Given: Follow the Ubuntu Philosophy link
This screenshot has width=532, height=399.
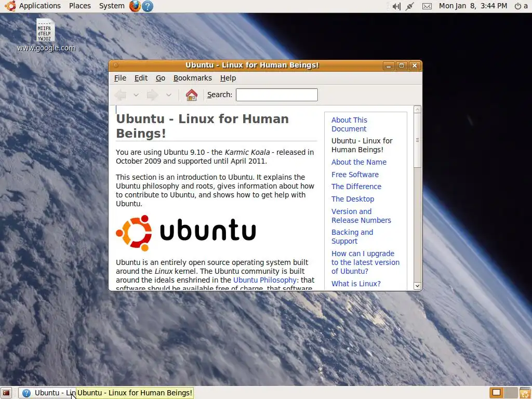Looking at the screenshot, I should (265, 280).
